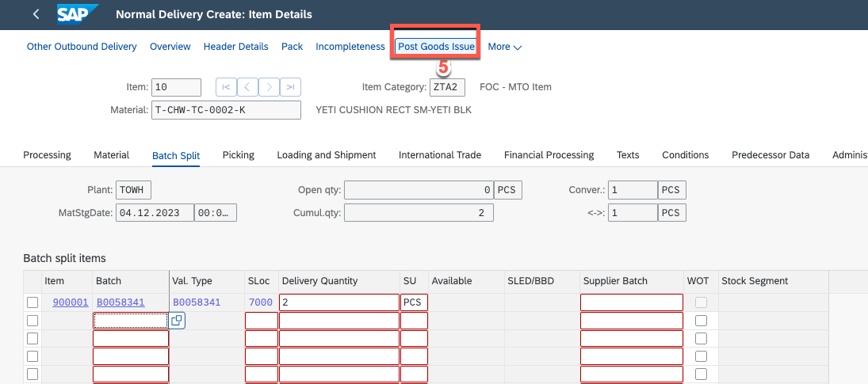
Task: Expand the More menu
Action: pos(504,47)
